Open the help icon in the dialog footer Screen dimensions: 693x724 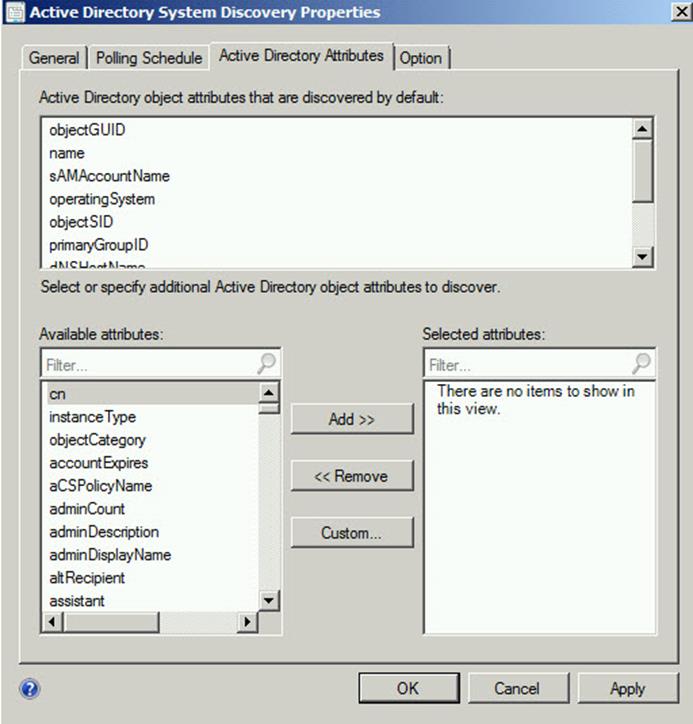(30, 689)
